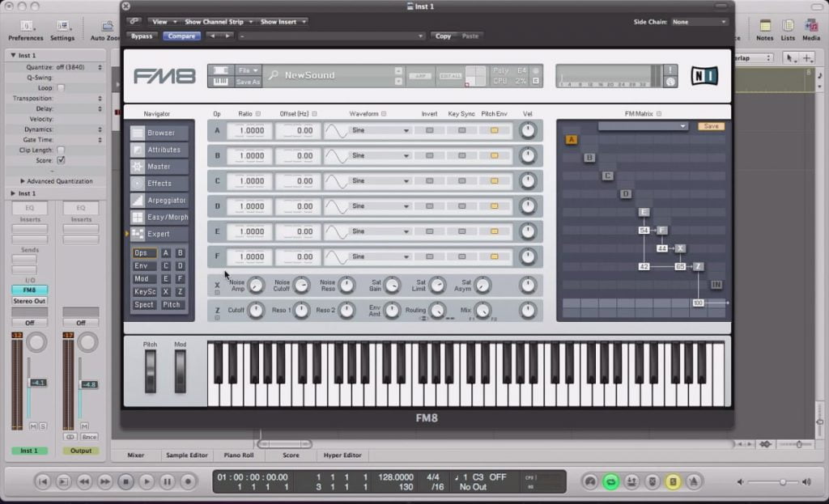Image resolution: width=829 pixels, height=504 pixels.
Task: Expand Advanced Quantization section
Action: pyautogui.click(x=56, y=181)
